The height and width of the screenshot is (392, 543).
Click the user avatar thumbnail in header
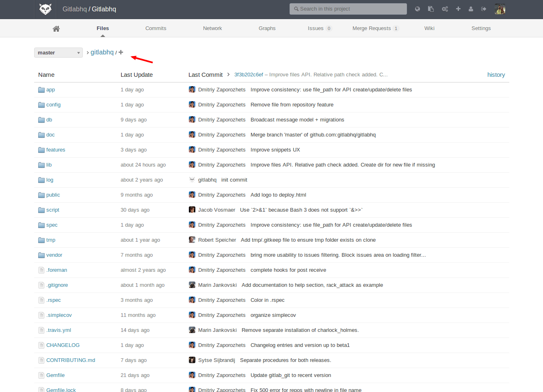click(x=500, y=9)
